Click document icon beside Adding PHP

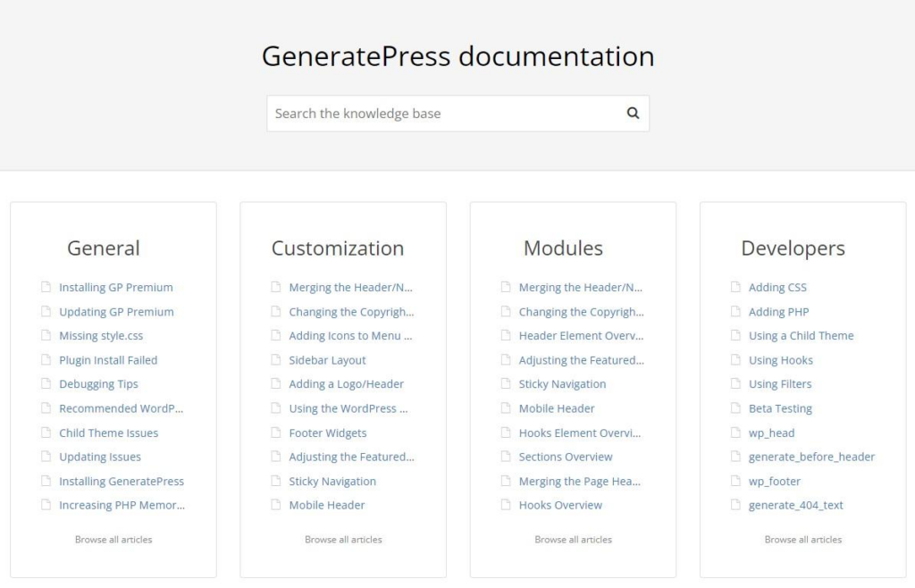736,312
